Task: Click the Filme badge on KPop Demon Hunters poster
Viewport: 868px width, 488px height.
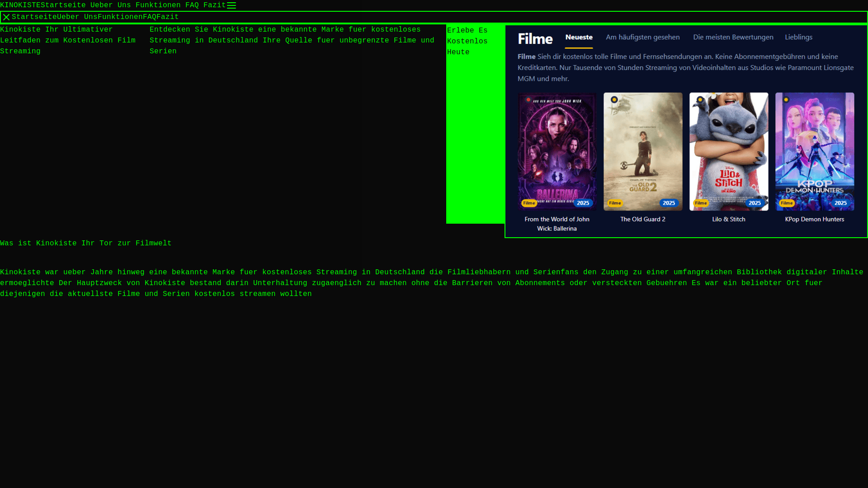Action: [787, 203]
